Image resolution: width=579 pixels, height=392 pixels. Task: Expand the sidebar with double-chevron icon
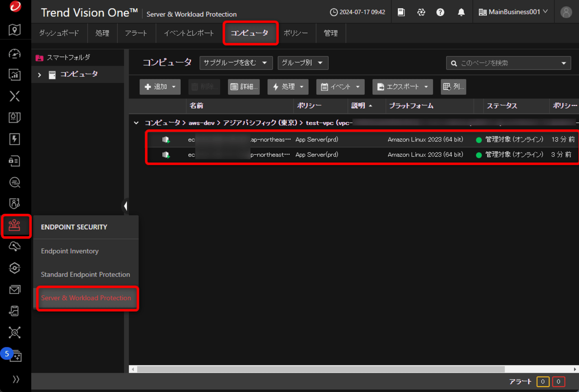pyautogui.click(x=16, y=379)
